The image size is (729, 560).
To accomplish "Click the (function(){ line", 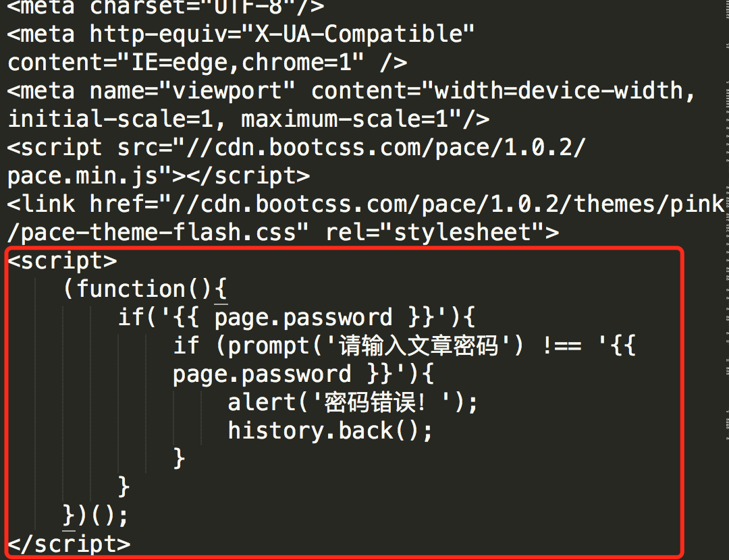I will click(144, 289).
